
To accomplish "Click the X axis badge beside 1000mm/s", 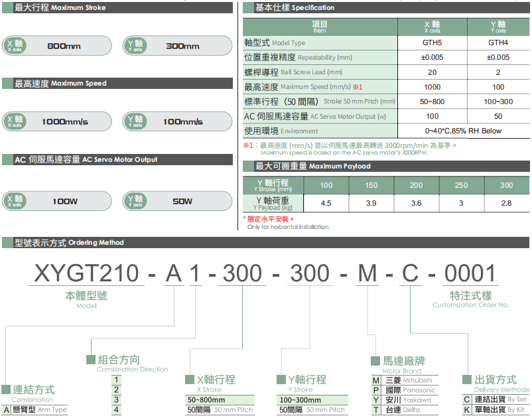I will [15, 121].
